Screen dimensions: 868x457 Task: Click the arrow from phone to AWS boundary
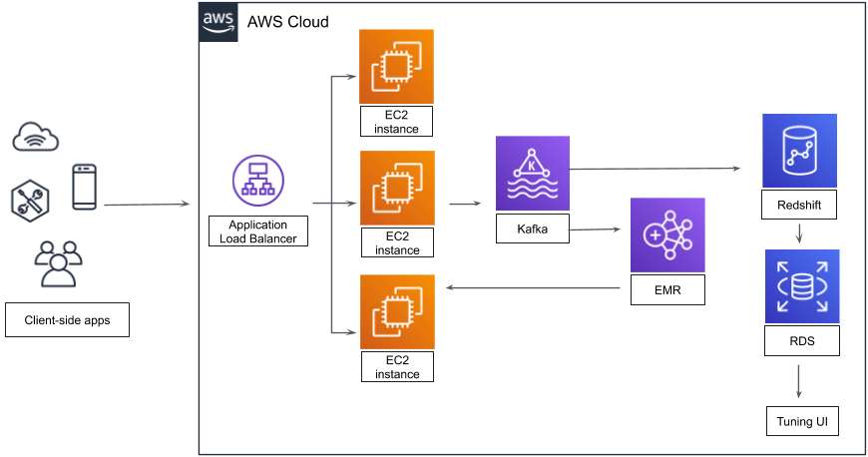point(147,205)
